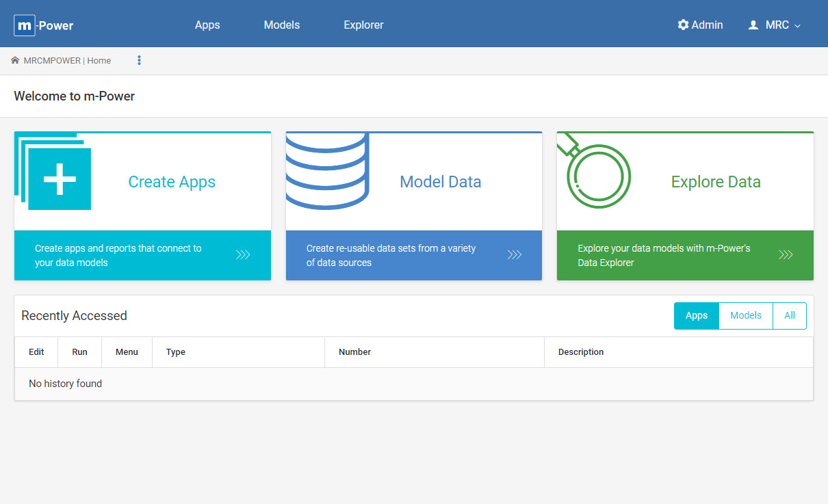The height and width of the screenshot is (504, 828).
Task: Click the Explore Data card link
Action: coord(715,182)
